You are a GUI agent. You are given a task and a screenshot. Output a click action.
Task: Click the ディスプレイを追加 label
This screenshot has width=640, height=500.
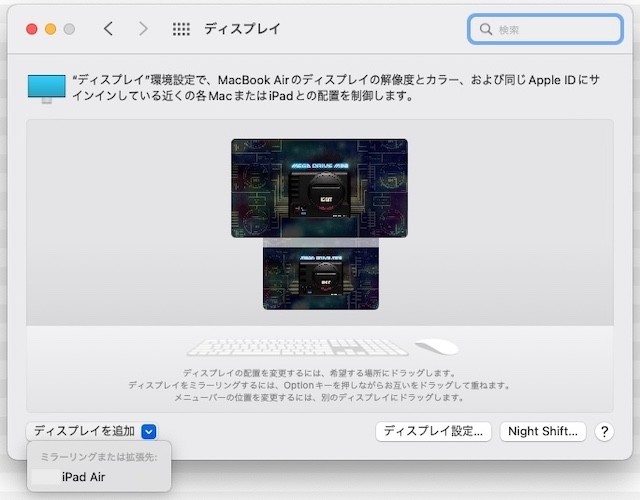pyautogui.click(x=84, y=431)
